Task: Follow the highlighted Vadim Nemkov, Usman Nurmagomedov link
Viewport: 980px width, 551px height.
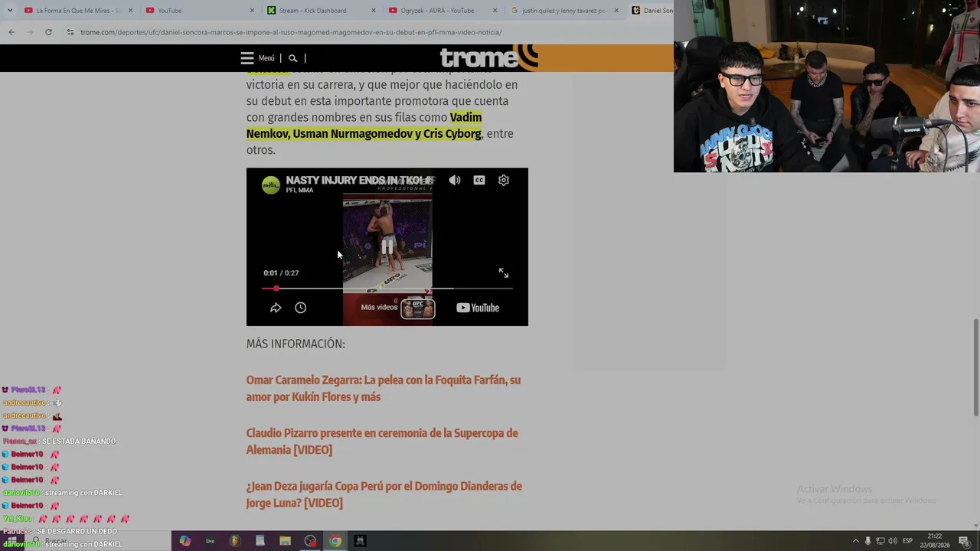Action: [364, 126]
